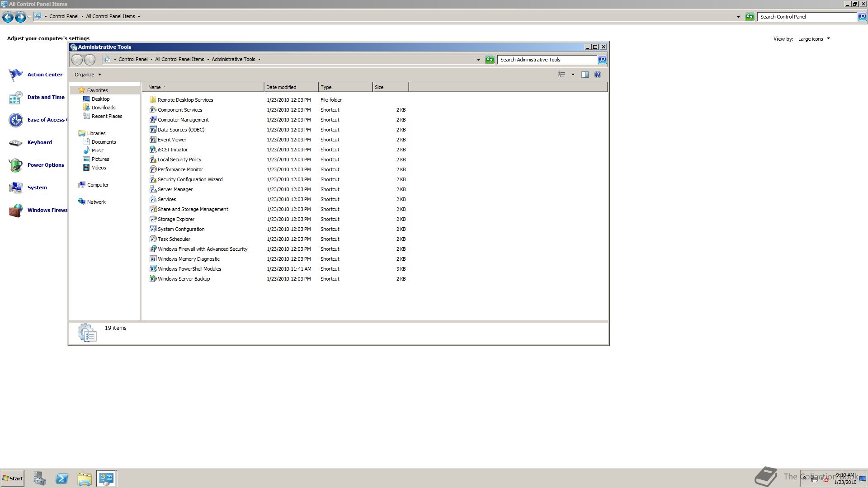Click the Task Scheduler icon
Screen dimensions: 868x488
pos(153,239)
